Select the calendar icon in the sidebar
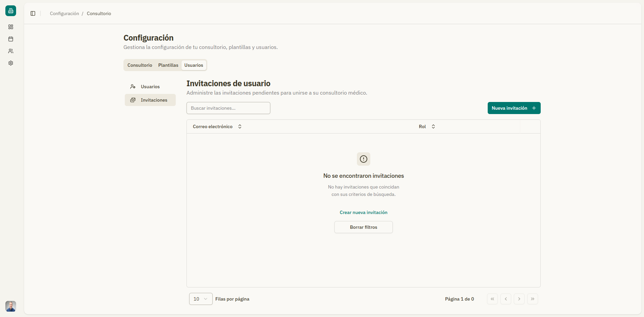This screenshot has width=644, height=317. pos(11,39)
